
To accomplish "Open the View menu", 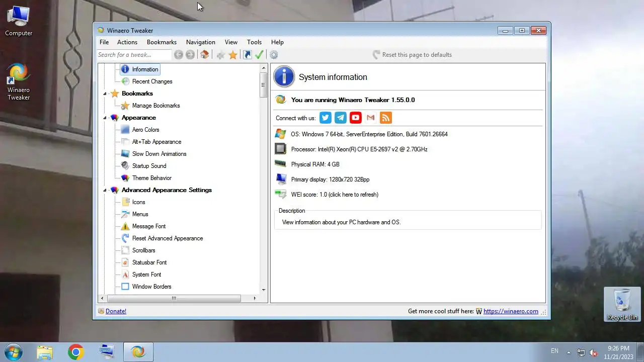I will coord(231,42).
